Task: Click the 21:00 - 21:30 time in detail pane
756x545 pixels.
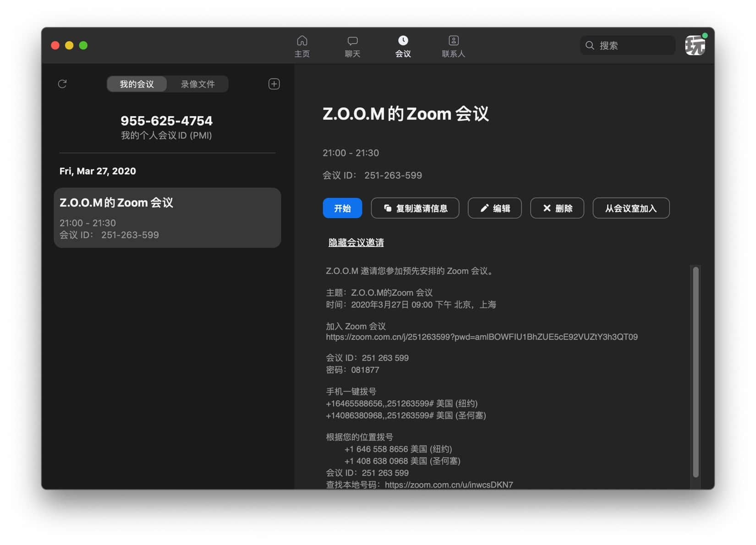Action: pos(351,153)
